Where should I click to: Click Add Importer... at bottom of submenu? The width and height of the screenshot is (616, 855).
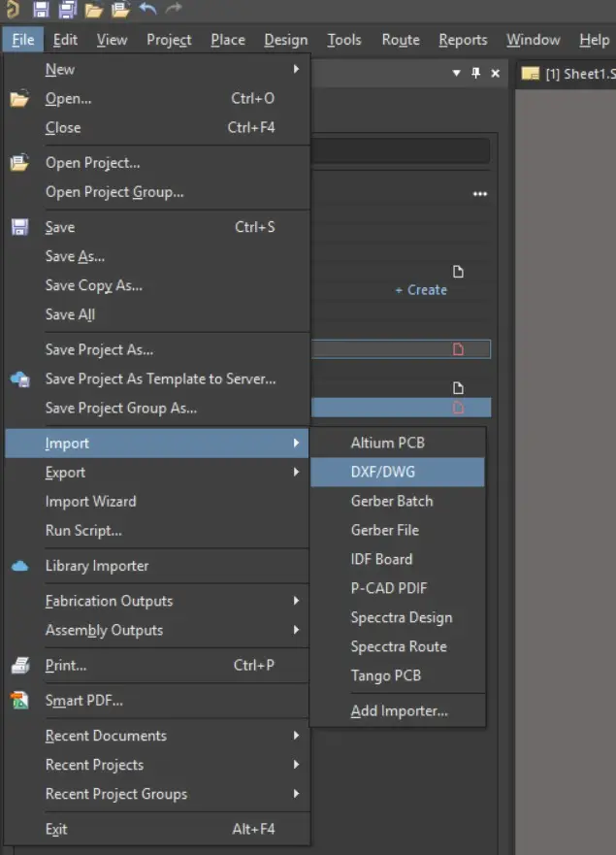(x=399, y=711)
